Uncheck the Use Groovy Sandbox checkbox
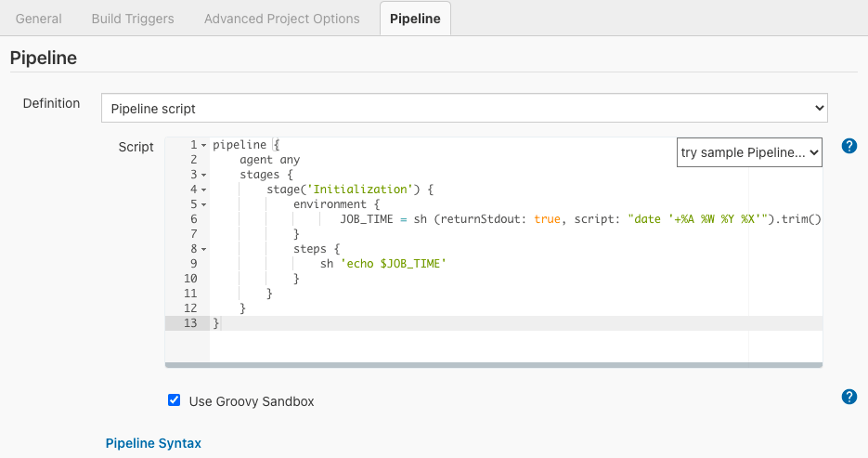 coord(174,400)
